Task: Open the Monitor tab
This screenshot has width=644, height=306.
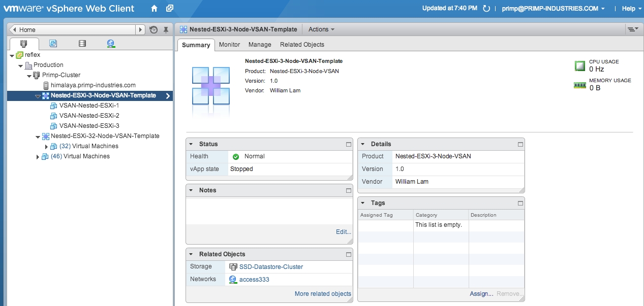Action: tap(229, 45)
